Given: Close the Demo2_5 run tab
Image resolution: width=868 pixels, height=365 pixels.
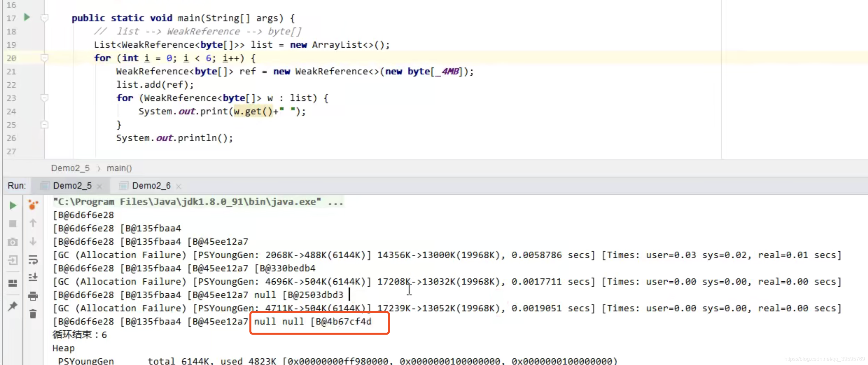Looking at the screenshot, I should click(99, 186).
